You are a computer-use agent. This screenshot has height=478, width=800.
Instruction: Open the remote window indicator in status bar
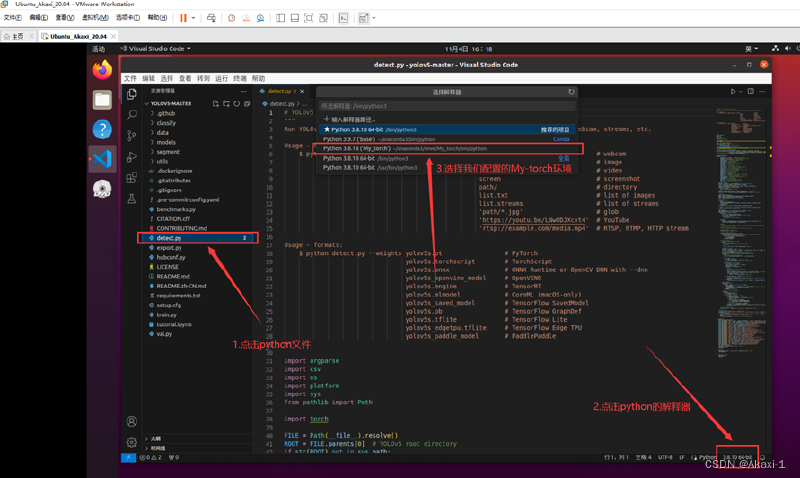128,458
